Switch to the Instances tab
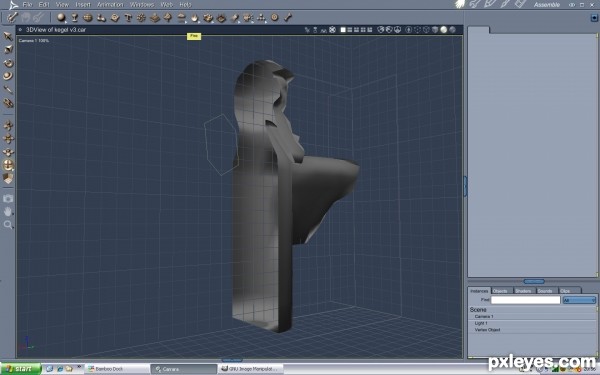The height and width of the screenshot is (375, 600). pyautogui.click(x=479, y=291)
